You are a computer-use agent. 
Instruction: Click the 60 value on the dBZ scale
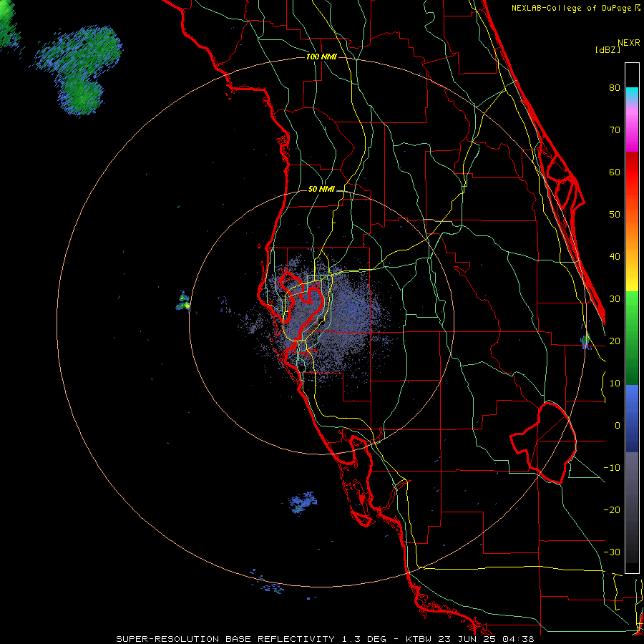coord(615,172)
